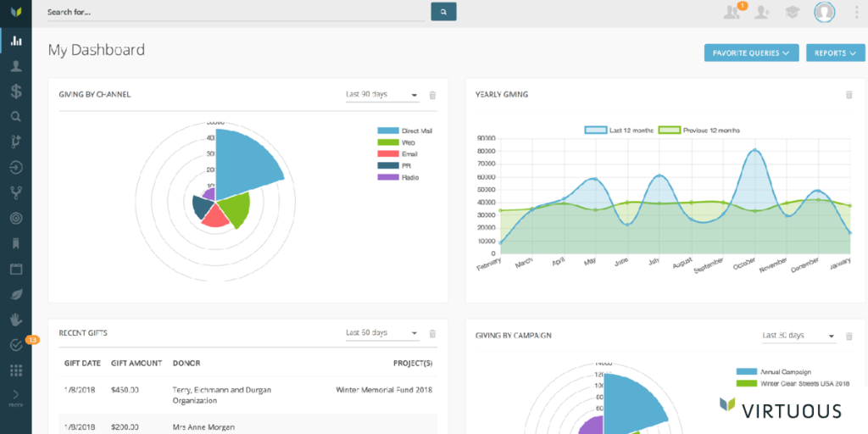Open the dashboard bar-chart sidebar icon
Image resolution: width=868 pixels, height=434 pixels.
16,41
